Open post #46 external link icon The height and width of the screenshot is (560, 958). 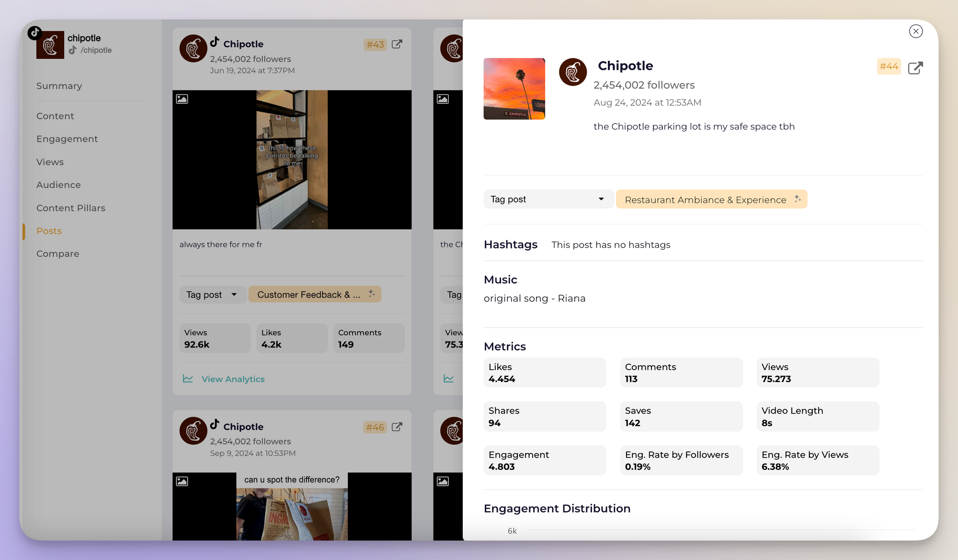397,426
